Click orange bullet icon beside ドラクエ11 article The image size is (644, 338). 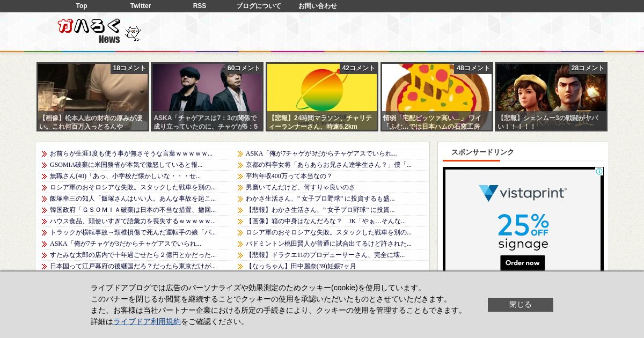(x=240, y=255)
